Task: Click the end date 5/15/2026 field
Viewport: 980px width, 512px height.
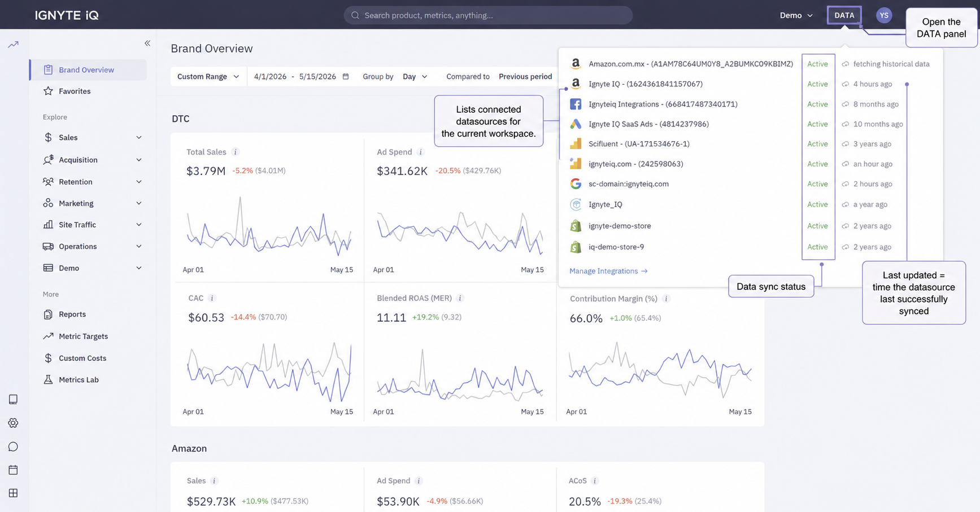Action: 317,76
